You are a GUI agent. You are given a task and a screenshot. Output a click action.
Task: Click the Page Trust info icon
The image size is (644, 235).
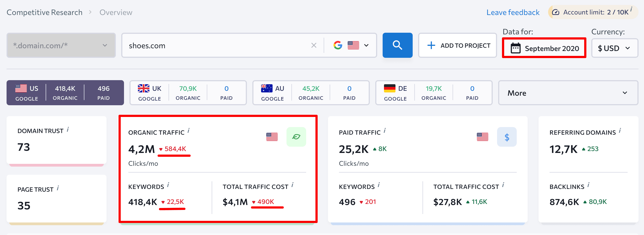pos(58,188)
